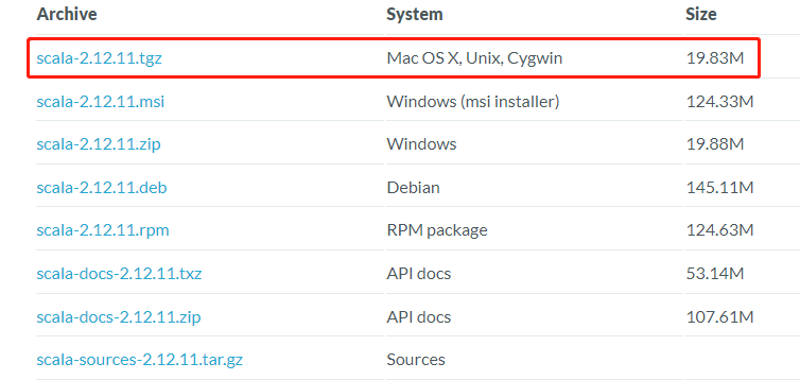Click the 53.14M size value
The height and width of the screenshot is (380, 800).
[x=715, y=274]
